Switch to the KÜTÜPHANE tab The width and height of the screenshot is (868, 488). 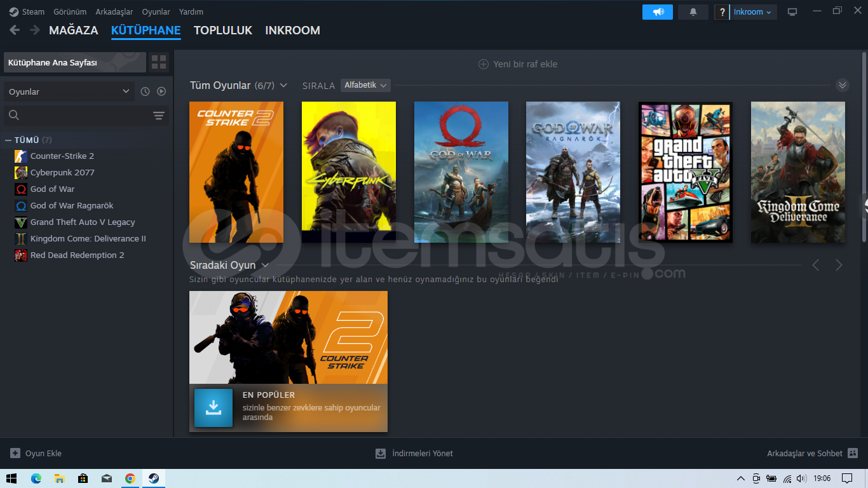tap(146, 30)
